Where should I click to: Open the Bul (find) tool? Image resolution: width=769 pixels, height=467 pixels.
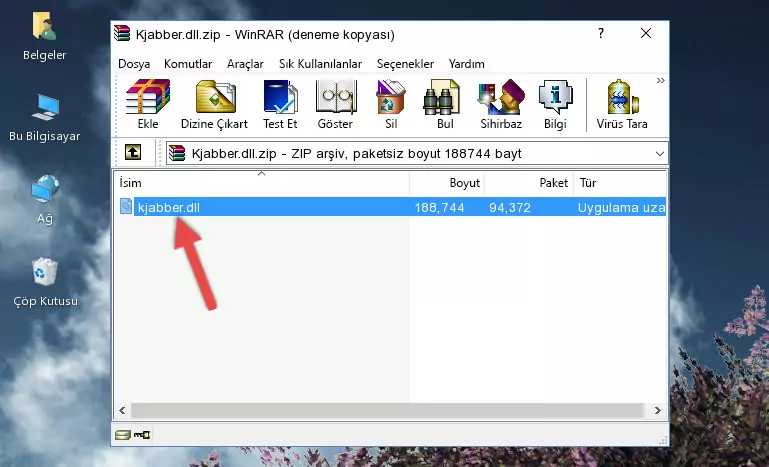point(445,105)
